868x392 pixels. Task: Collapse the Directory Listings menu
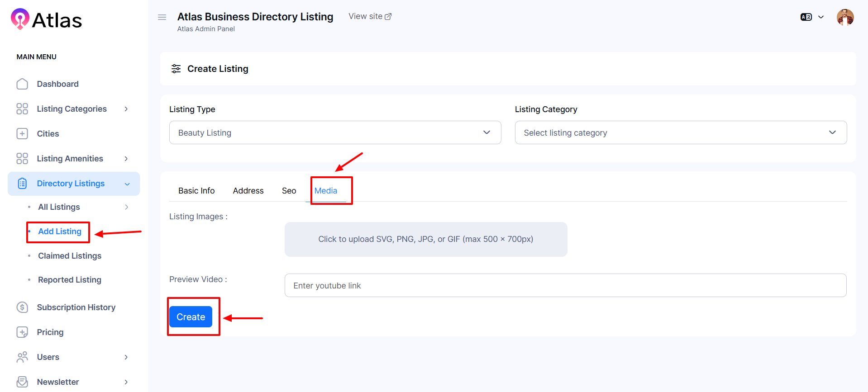click(x=127, y=184)
